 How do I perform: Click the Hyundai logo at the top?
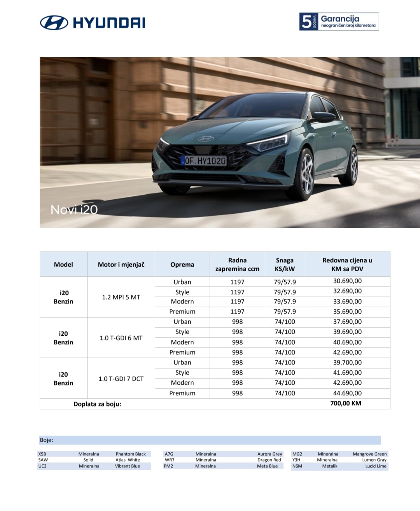click(93, 23)
